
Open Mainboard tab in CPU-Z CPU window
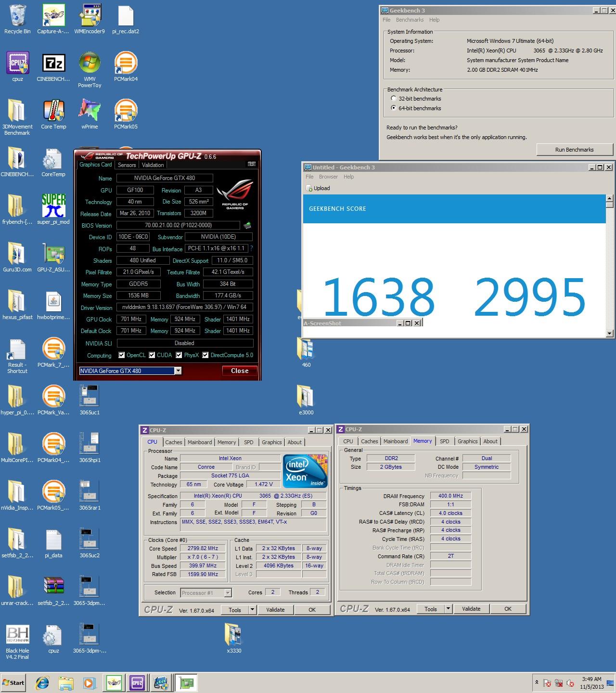coord(200,442)
